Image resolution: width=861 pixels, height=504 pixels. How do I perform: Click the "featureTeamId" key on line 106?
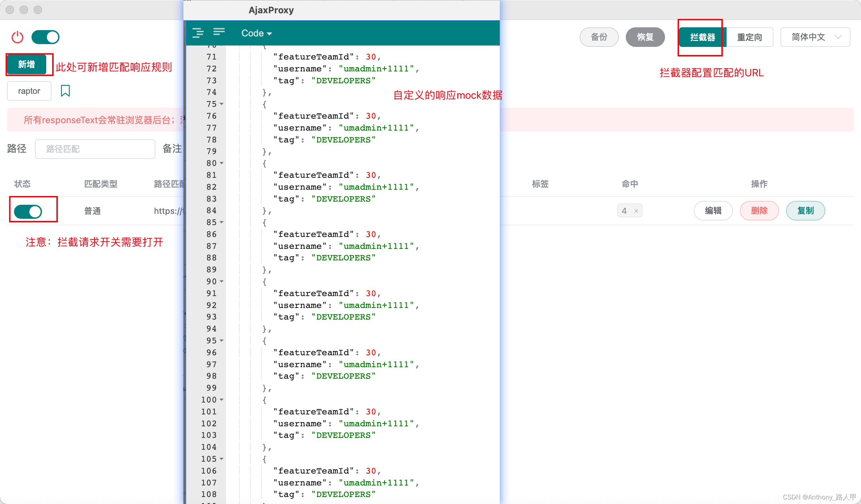314,471
